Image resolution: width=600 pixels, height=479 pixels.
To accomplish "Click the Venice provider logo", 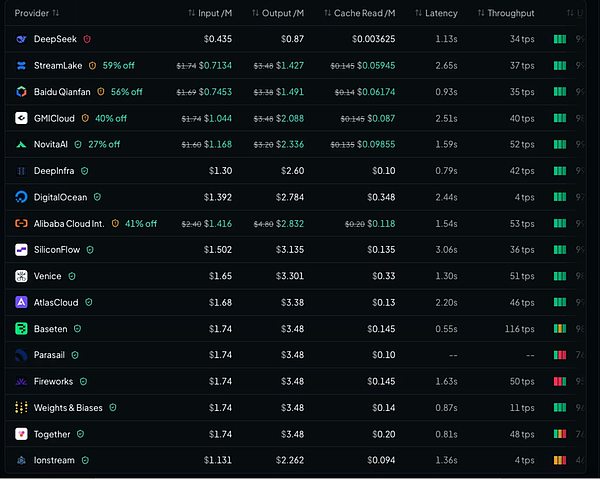I will point(21,276).
